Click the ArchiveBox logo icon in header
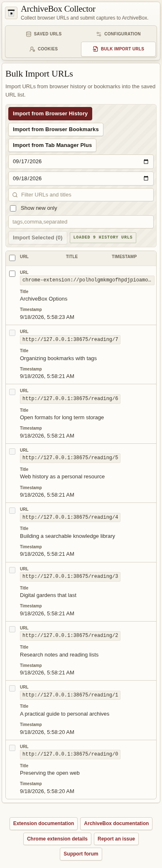Screen dimensions: 162x868 [x=11, y=13]
